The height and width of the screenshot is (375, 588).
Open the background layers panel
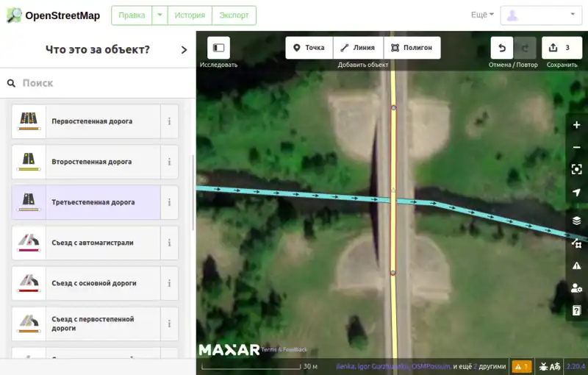576,221
